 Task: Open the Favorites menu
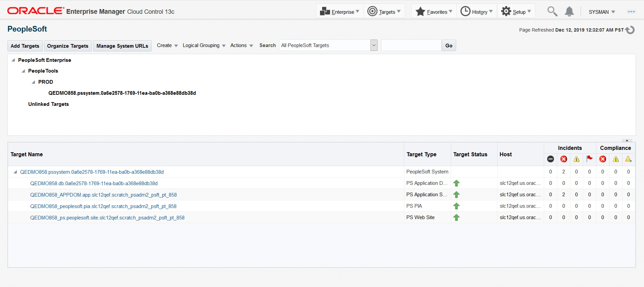434,11
